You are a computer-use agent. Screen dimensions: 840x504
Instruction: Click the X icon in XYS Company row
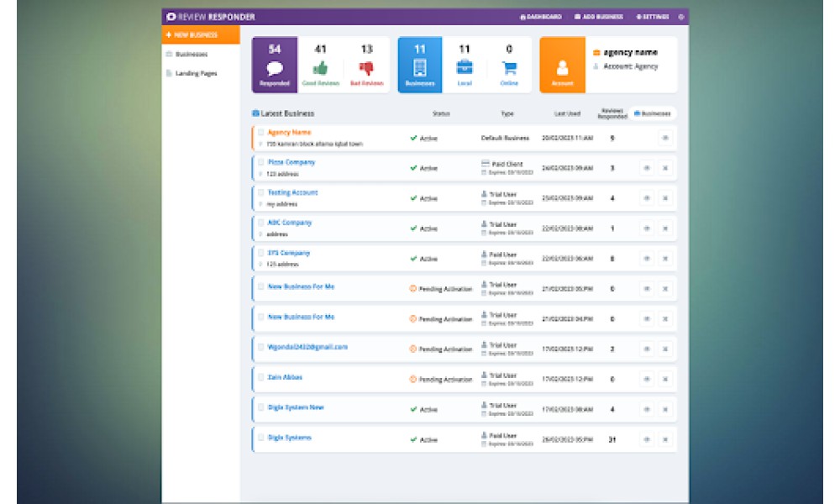[x=664, y=259]
